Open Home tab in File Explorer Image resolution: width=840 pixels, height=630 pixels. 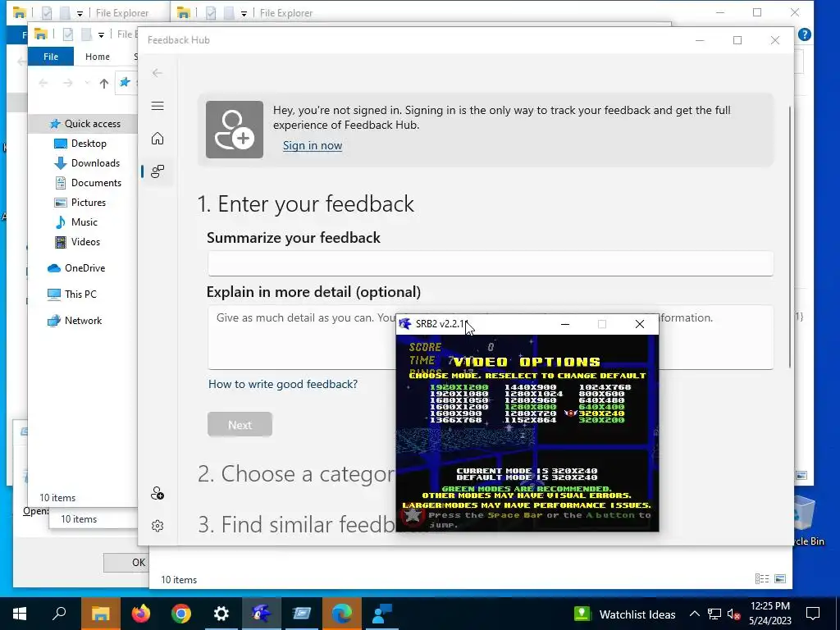point(98,57)
